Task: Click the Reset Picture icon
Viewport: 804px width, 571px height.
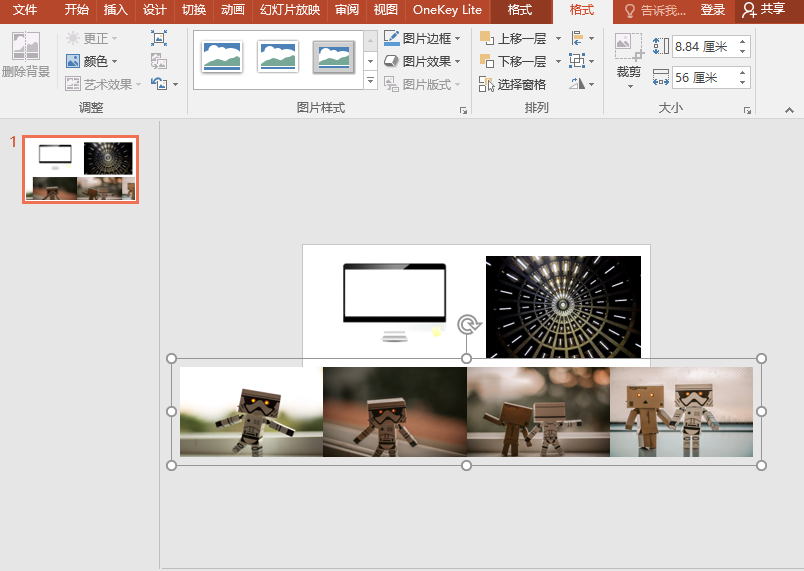Action: (x=159, y=84)
